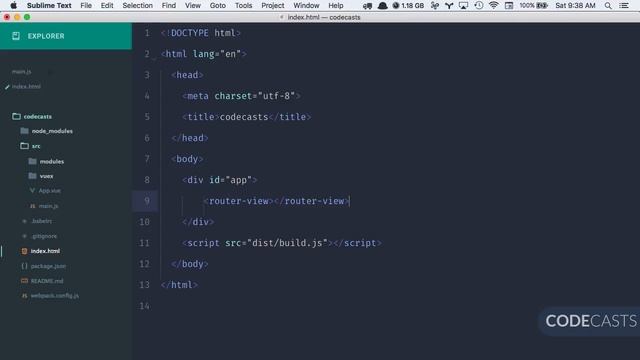Click the vuex folder icon

coord(33,176)
